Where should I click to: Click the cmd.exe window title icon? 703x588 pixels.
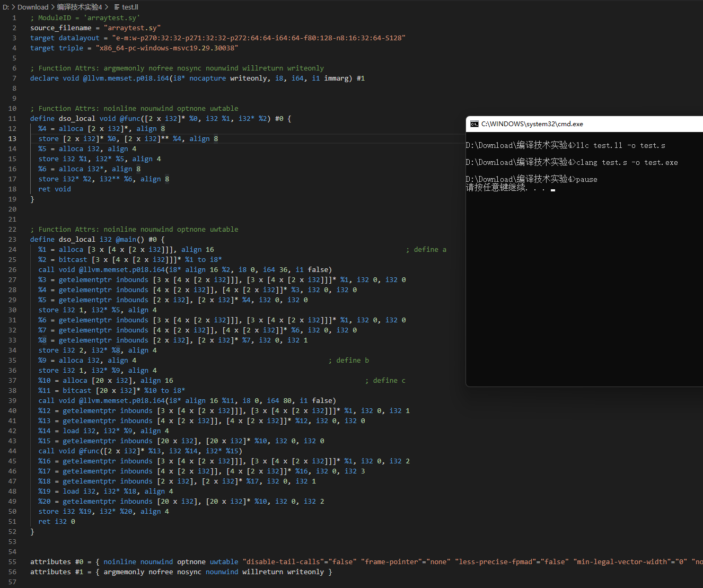click(x=474, y=124)
